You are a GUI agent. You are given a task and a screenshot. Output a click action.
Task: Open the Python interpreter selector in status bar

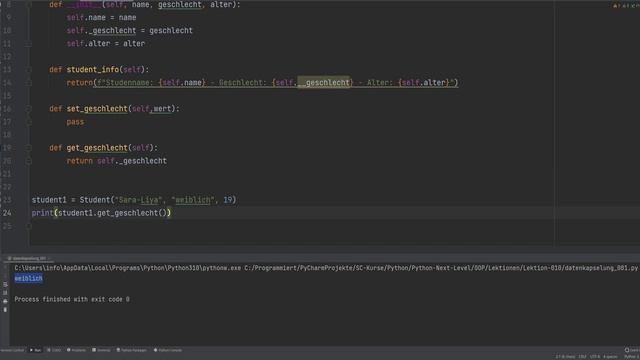tap(632, 357)
